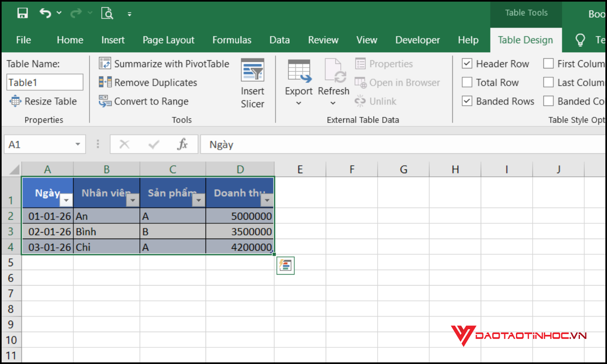Expand the Name Box dropdown
The image size is (607, 364).
(77, 144)
